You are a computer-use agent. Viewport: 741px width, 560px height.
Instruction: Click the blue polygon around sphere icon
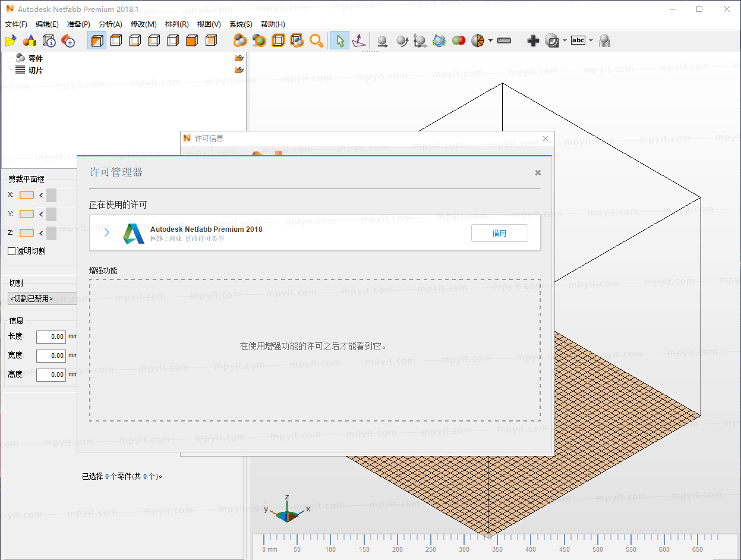point(439,40)
